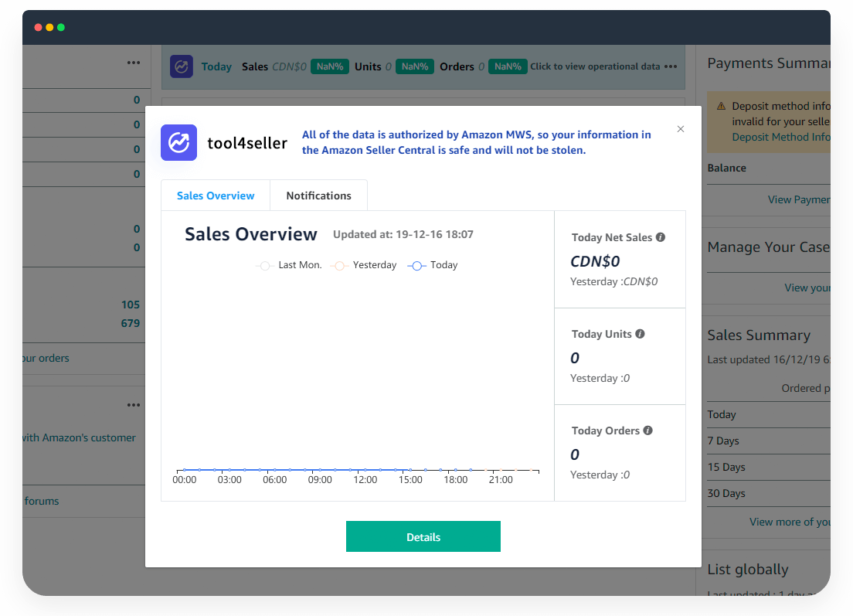The image size is (853, 616).
Task: Click the 679 count in the left panel
Action: [131, 323]
